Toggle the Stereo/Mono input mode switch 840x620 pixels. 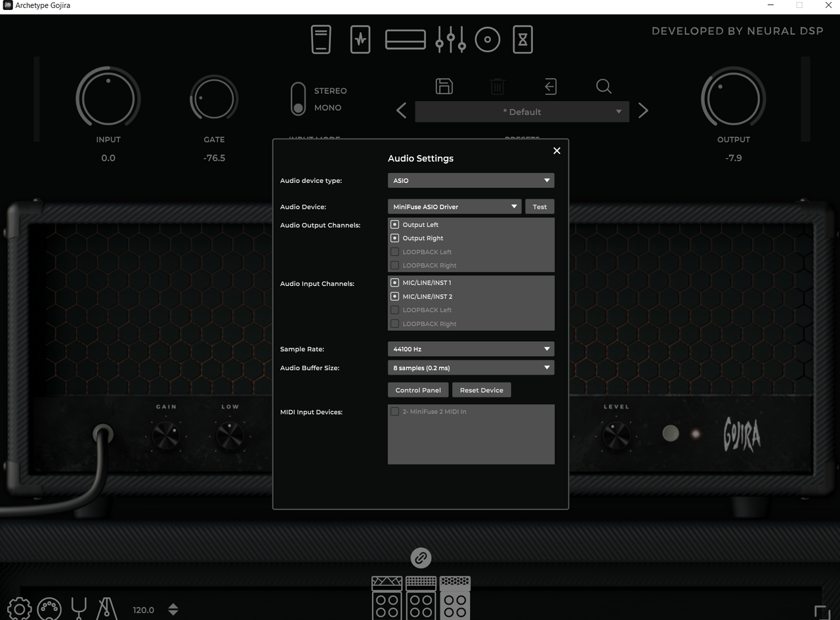click(299, 99)
